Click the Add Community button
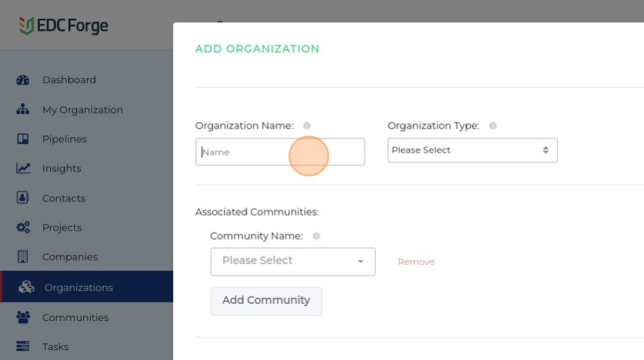Image resolution: width=644 pixels, height=360 pixels. click(x=266, y=301)
